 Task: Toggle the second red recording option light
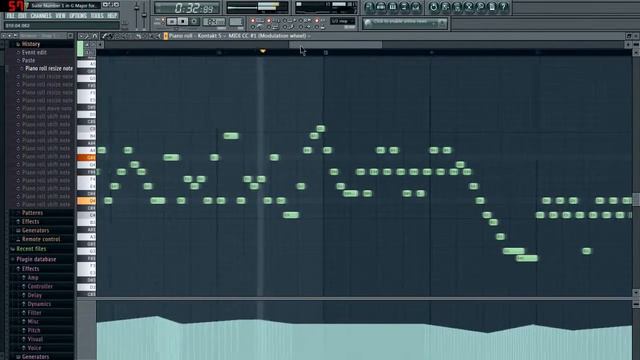pyautogui.click(x=269, y=20)
